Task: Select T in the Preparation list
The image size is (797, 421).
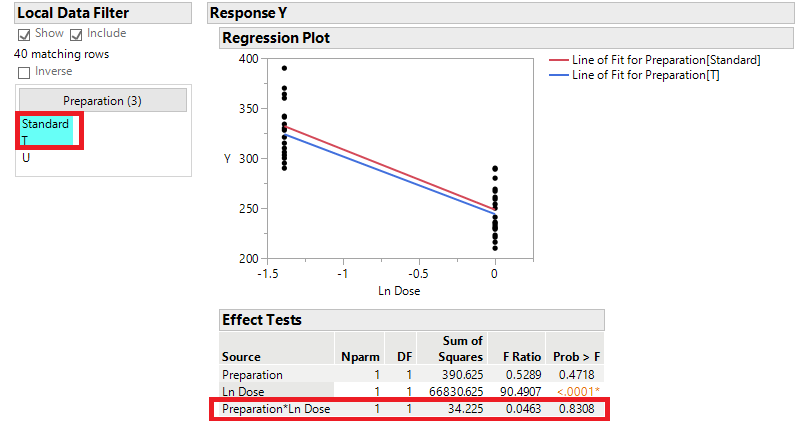Action: tap(26, 140)
